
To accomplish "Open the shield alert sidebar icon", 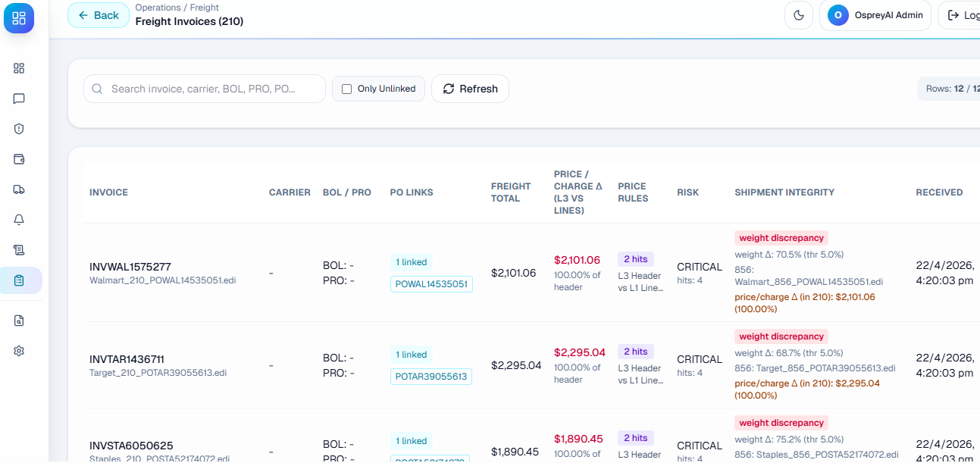I will pos(20,129).
